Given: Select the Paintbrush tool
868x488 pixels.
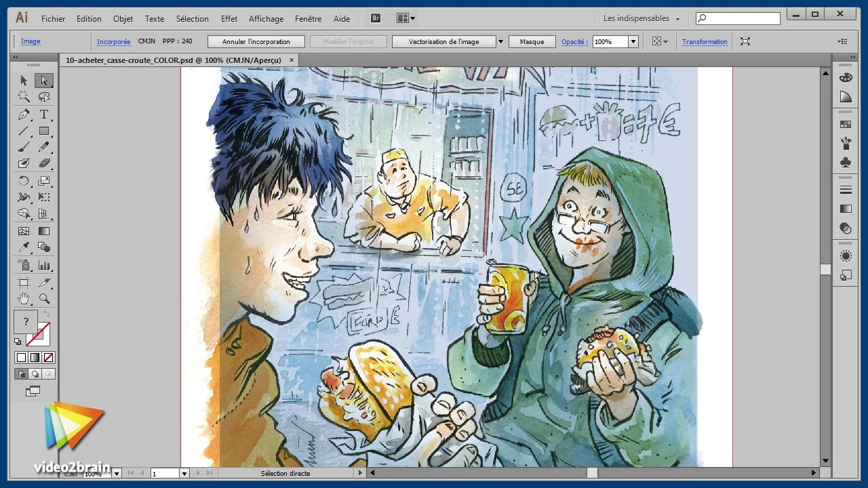Looking at the screenshot, I should 24,147.
